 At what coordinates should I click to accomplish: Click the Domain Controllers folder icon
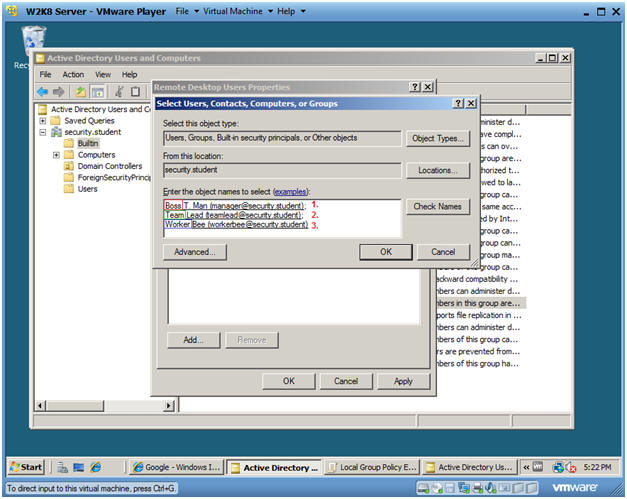[x=69, y=166]
